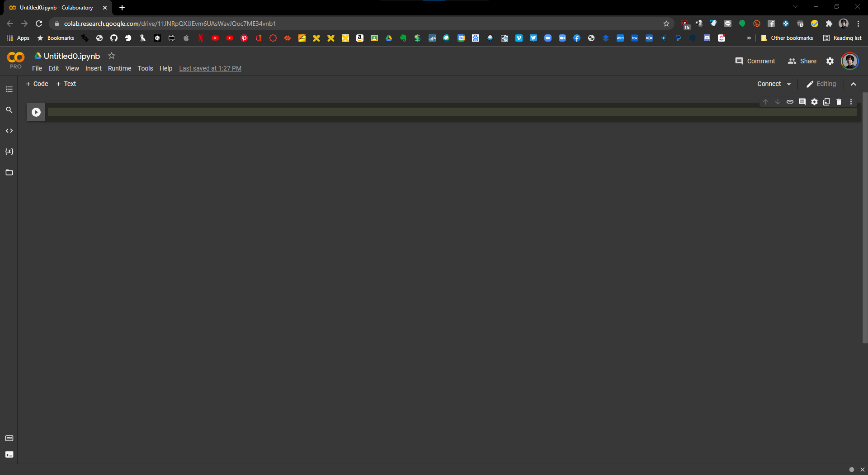The width and height of the screenshot is (868, 475).
Task: Open the Tools menu
Action: click(x=145, y=68)
